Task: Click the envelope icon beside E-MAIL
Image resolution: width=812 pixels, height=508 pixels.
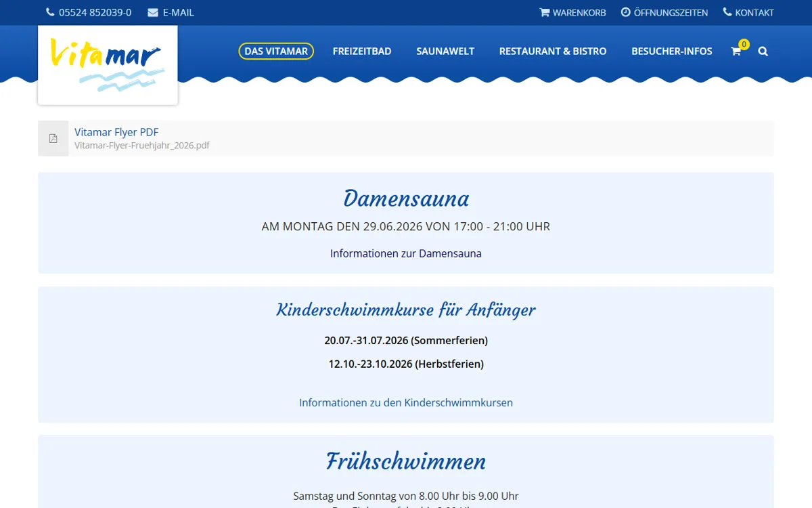Action: pyautogui.click(x=153, y=12)
